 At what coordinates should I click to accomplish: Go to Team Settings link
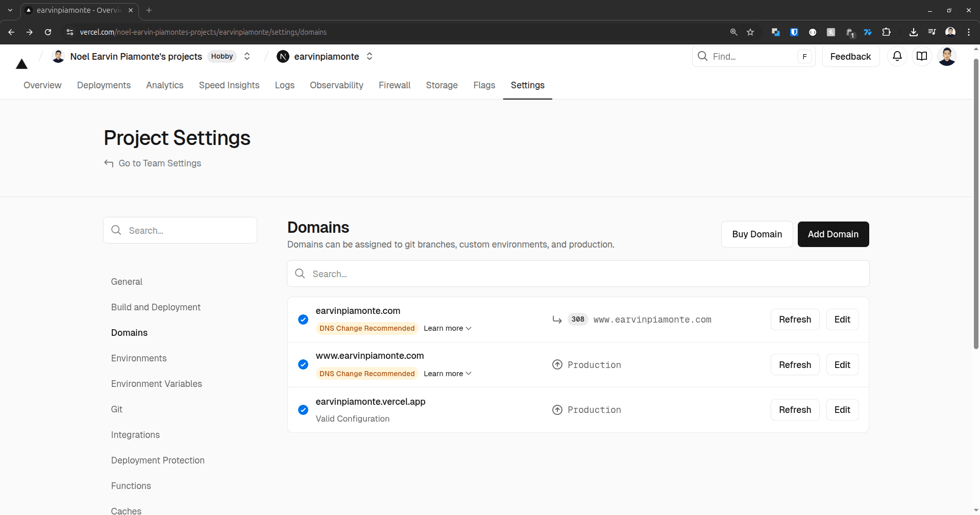coord(159,163)
